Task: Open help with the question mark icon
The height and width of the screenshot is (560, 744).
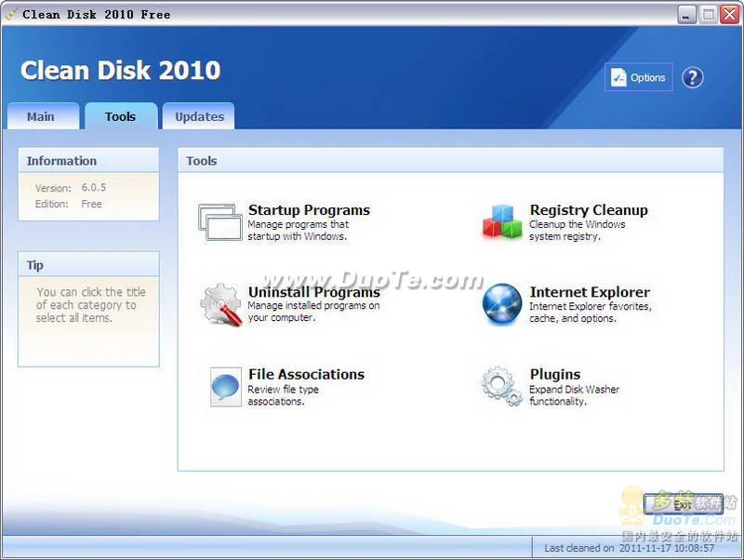Action: pyautogui.click(x=692, y=77)
